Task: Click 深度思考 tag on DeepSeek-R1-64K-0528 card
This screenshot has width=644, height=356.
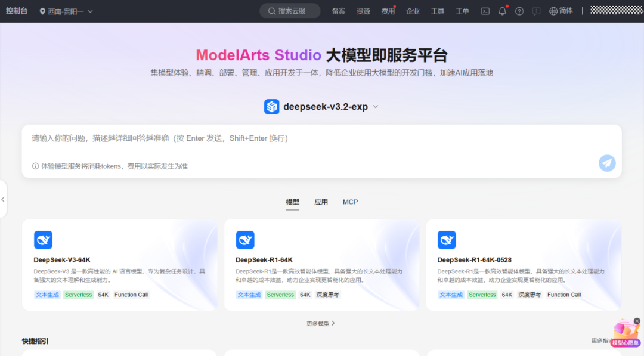Action: coord(530,295)
